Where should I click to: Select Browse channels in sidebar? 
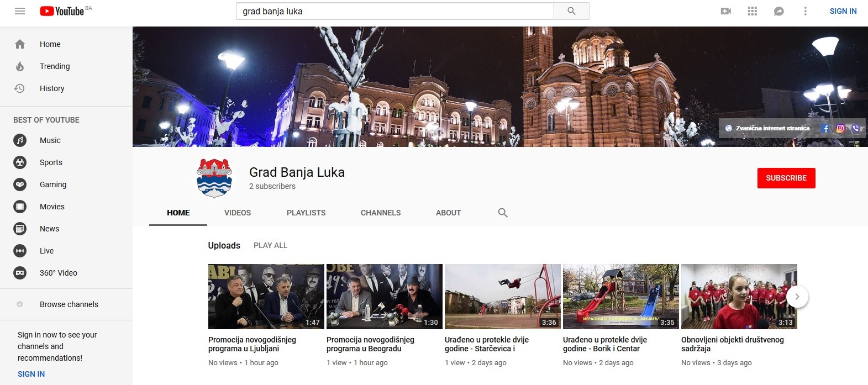[x=69, y=304]
